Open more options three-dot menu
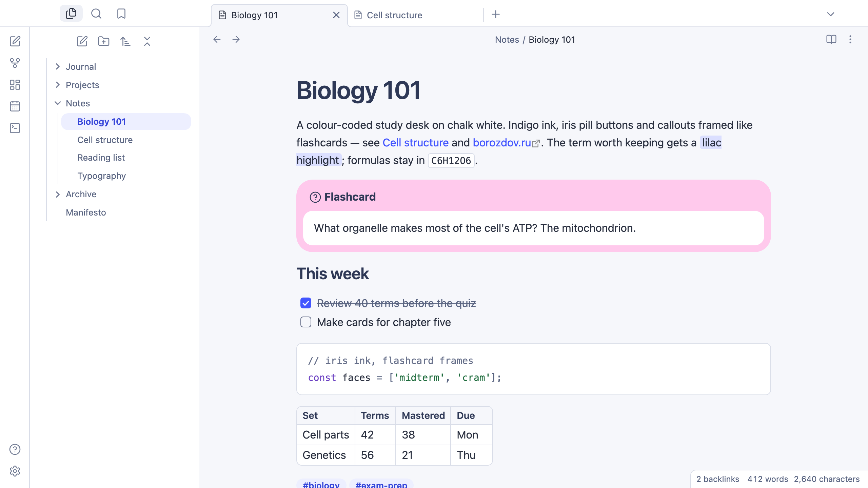This screenshot has width=868, height=488. (x=850, y=39)
